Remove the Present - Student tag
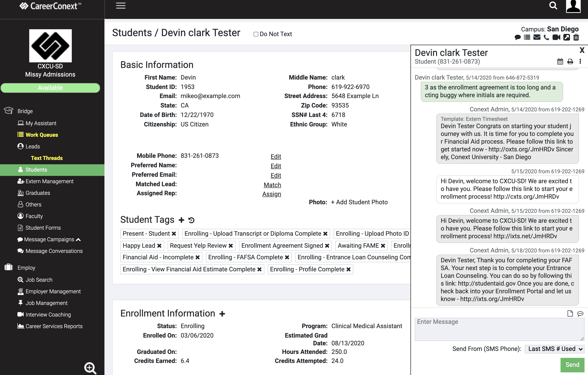Image resolution: width=588 pixels, height=375 pixels. click(x=174, y=234)
